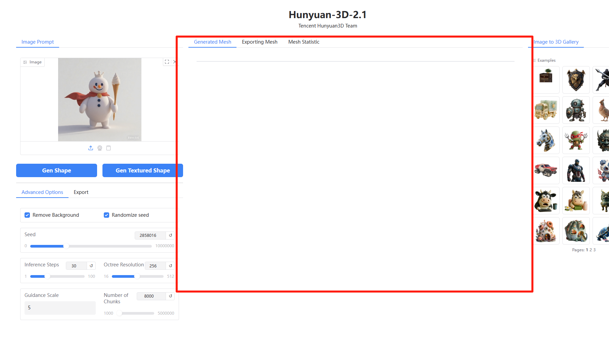Adjust the Number of Chunks slider
This screenshot has width=609, height=364.
(x=135, y=313)
